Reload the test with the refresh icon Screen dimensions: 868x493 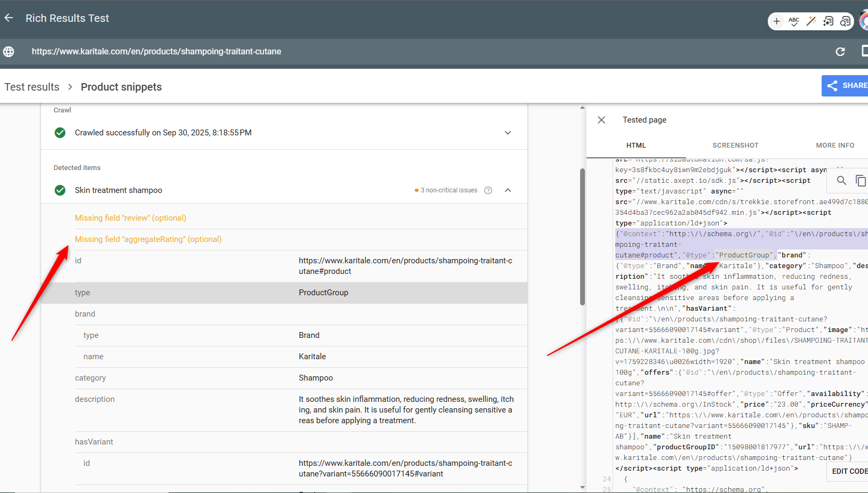tap(840, 52)
